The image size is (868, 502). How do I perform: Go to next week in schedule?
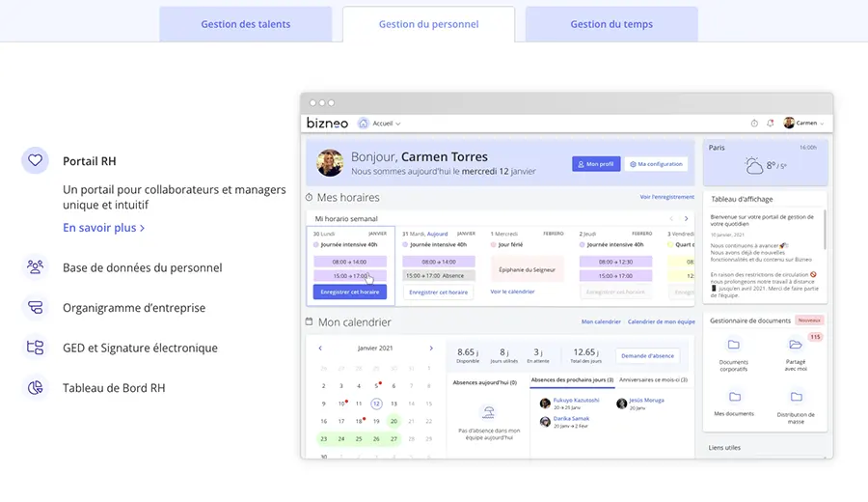(x=686, y=219)
